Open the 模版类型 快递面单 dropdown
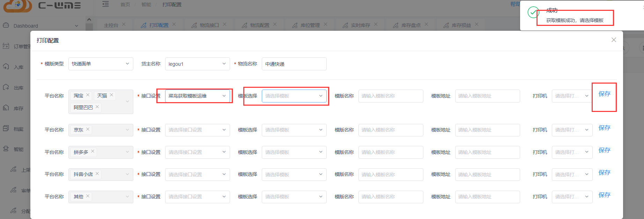Screen dimensions: 644x219 [101, 64]
